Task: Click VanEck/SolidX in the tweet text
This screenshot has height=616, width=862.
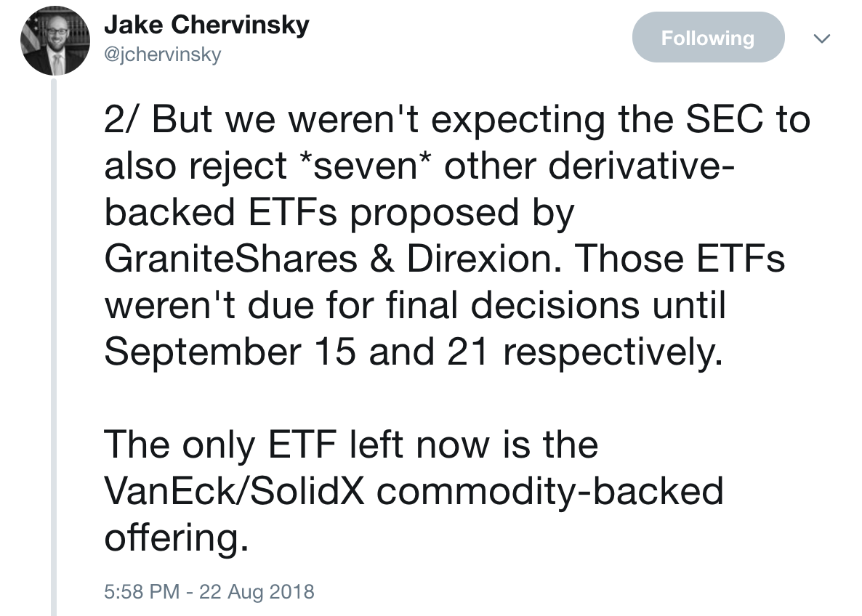Action: point(234,491)
